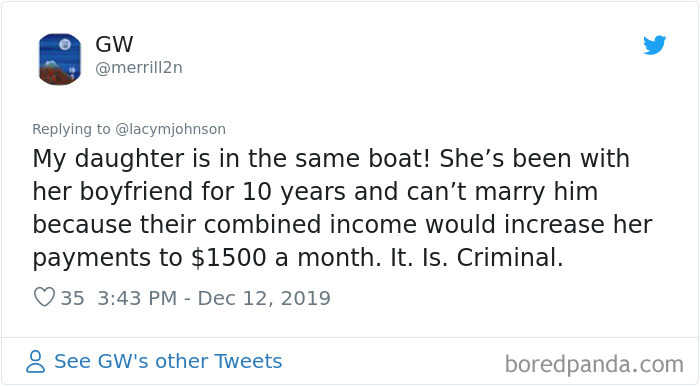Image resolution: width=700 pixels, height=386 pixels.
Task: Like the tweet with the heart icon
Action: [44, 297]
